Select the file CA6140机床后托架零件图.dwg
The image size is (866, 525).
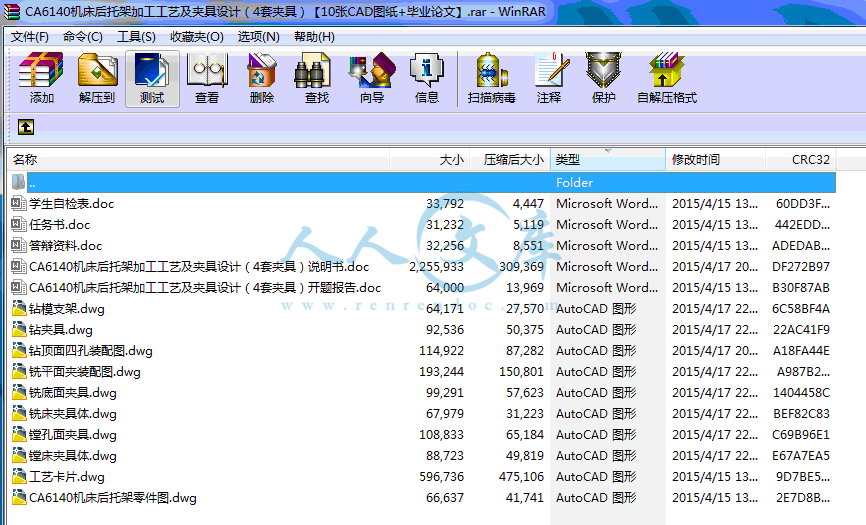pos(113,497)
